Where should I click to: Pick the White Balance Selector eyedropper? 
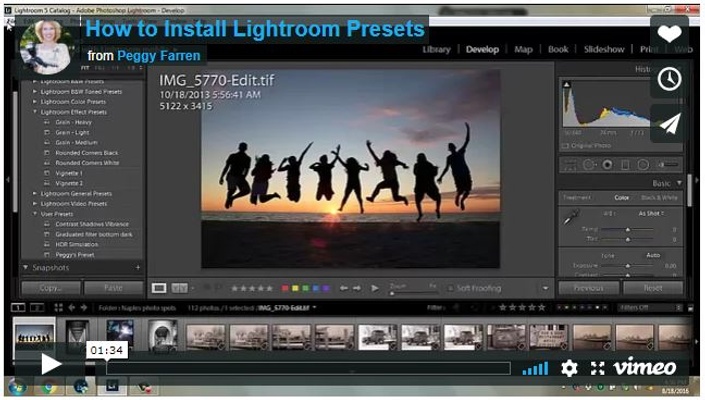tap(571, 218)
